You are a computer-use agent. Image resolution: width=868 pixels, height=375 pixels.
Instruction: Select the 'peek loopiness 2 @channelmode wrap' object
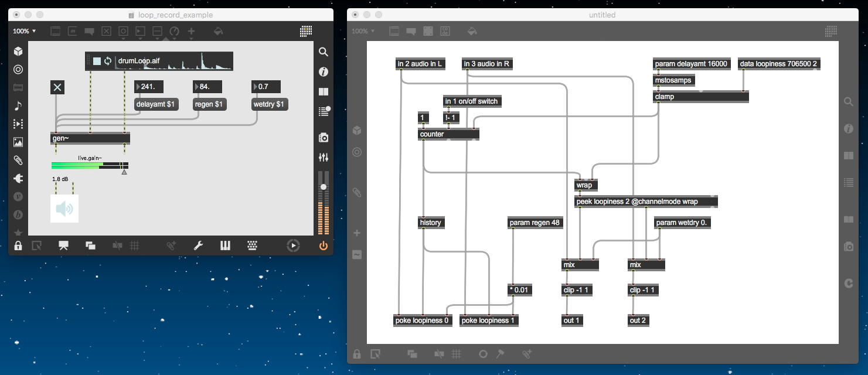(x=645, y=202)
